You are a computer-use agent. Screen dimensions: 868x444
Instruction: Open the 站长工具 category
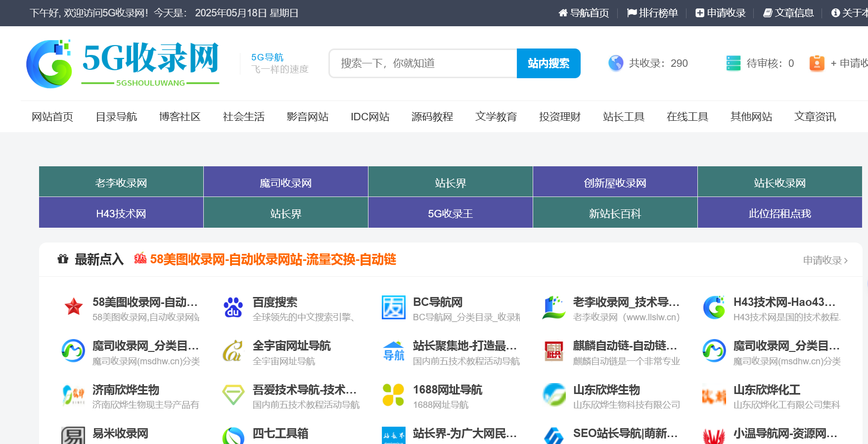point(624,117)
